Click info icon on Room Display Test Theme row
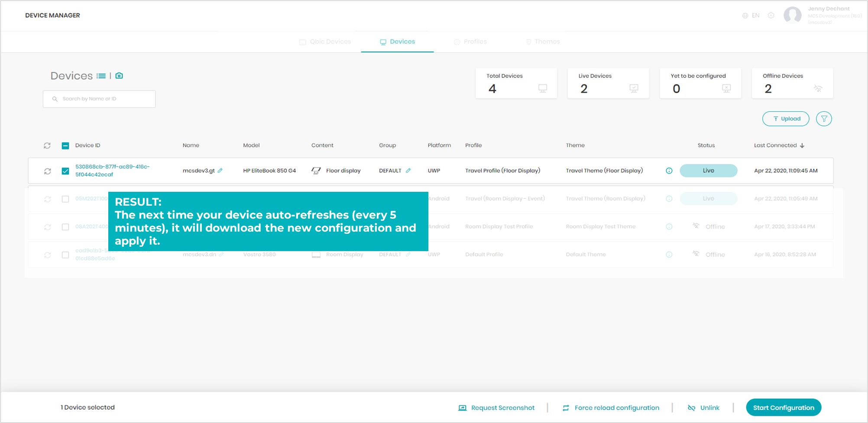This screenshot has height=423, width=868. [669, 226]
